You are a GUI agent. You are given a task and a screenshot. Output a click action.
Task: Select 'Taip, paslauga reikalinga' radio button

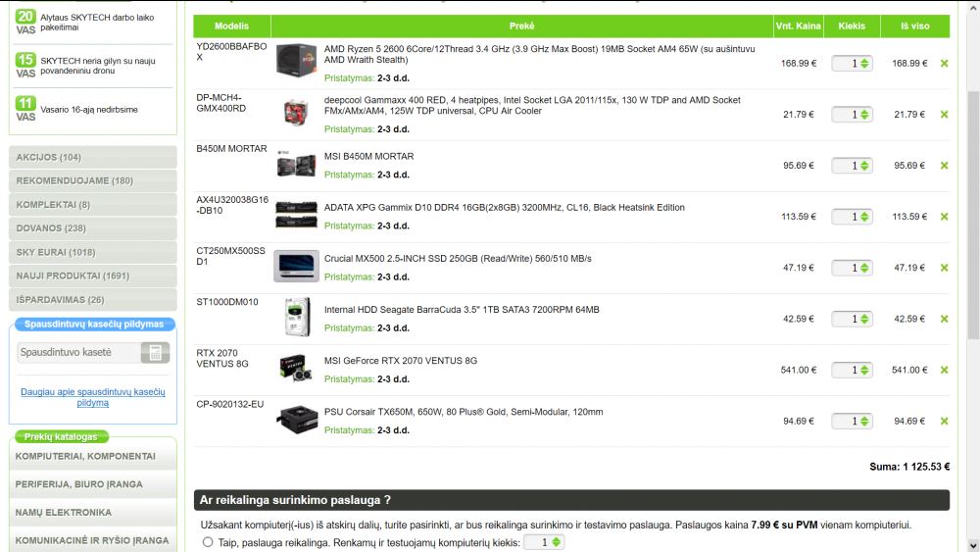coord(208,542)
